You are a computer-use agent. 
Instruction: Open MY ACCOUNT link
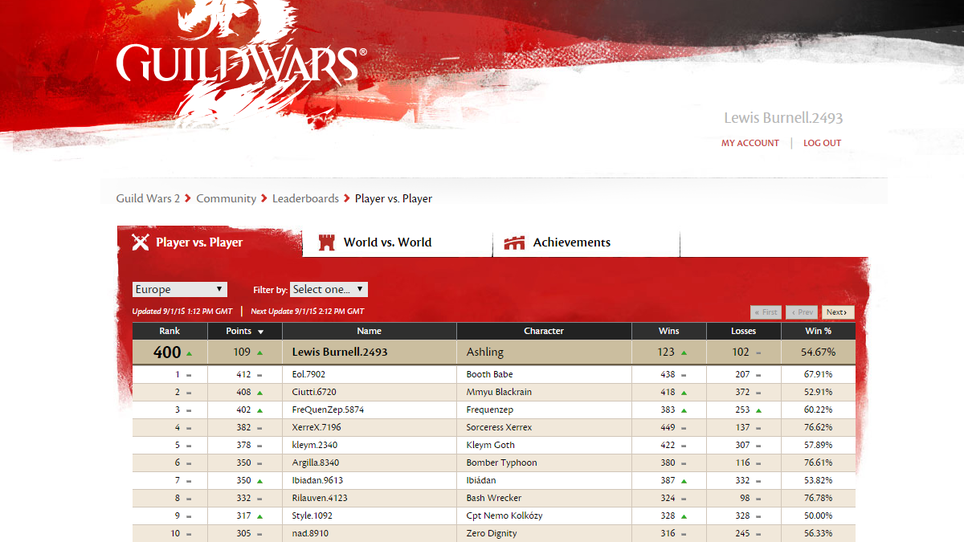tap(750, 143)
